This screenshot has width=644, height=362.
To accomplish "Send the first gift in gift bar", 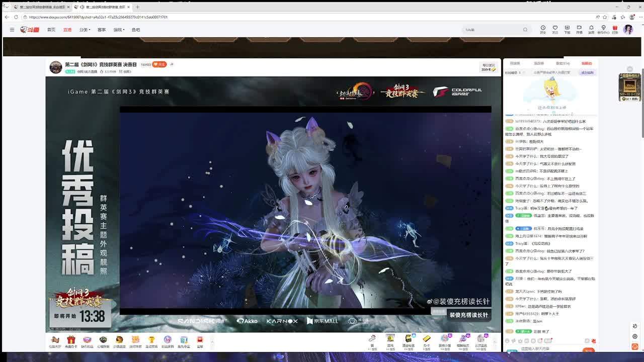I will point(372,341).
